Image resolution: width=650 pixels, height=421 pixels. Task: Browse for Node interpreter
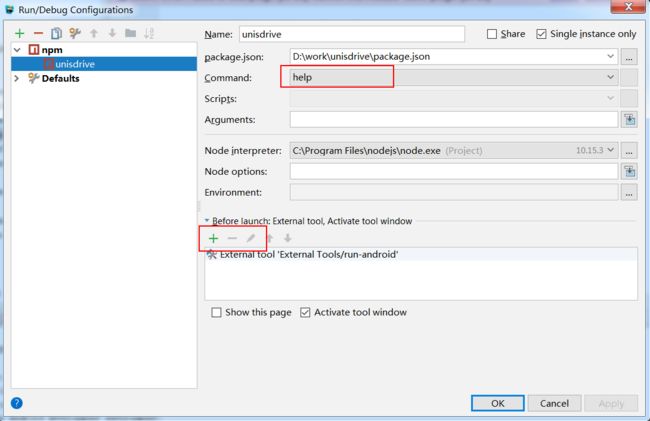pos(629,151)
